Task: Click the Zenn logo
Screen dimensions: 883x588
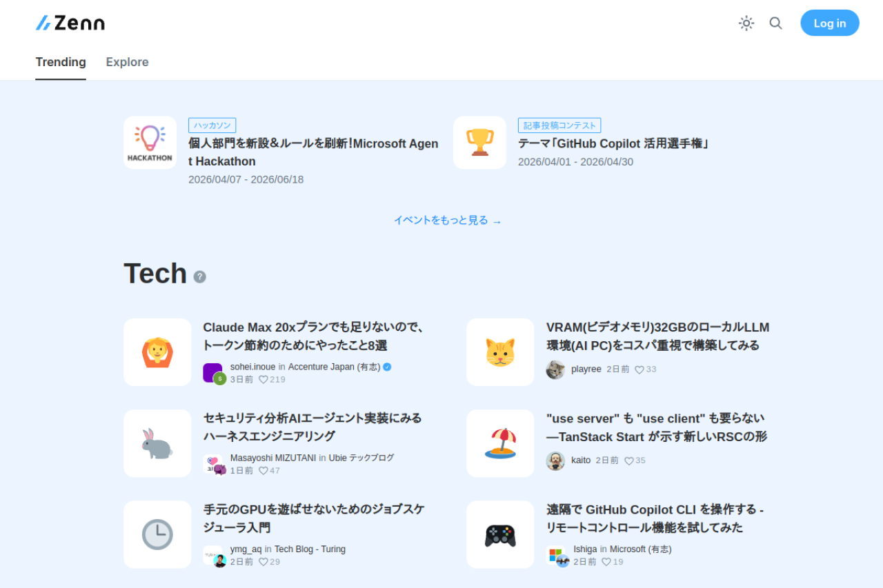Action: [x=70, y=23]
